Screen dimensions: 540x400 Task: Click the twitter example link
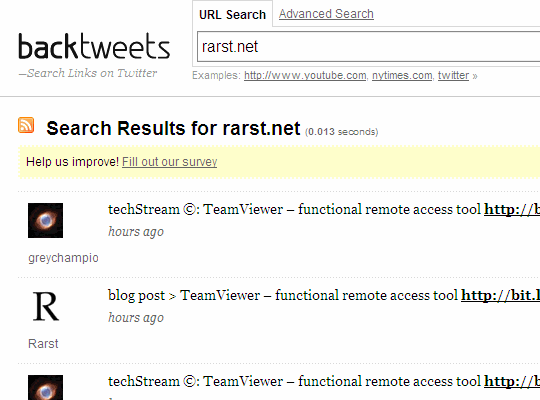point(453,75)
